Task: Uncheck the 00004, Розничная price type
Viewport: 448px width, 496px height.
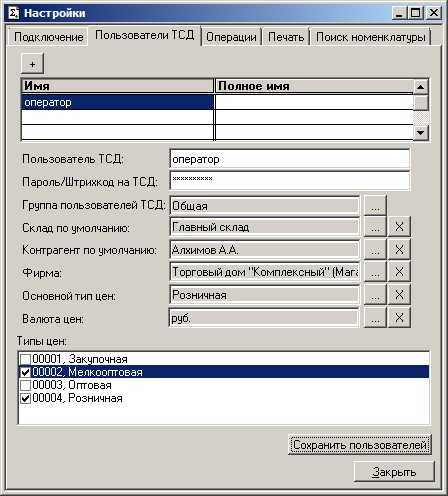Action: (25, 398)
